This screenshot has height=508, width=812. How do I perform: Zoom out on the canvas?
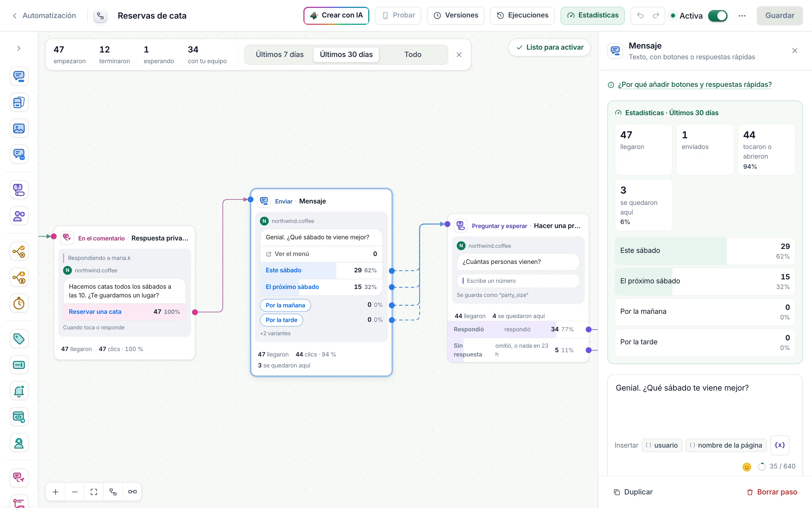(x=75, y=492)
